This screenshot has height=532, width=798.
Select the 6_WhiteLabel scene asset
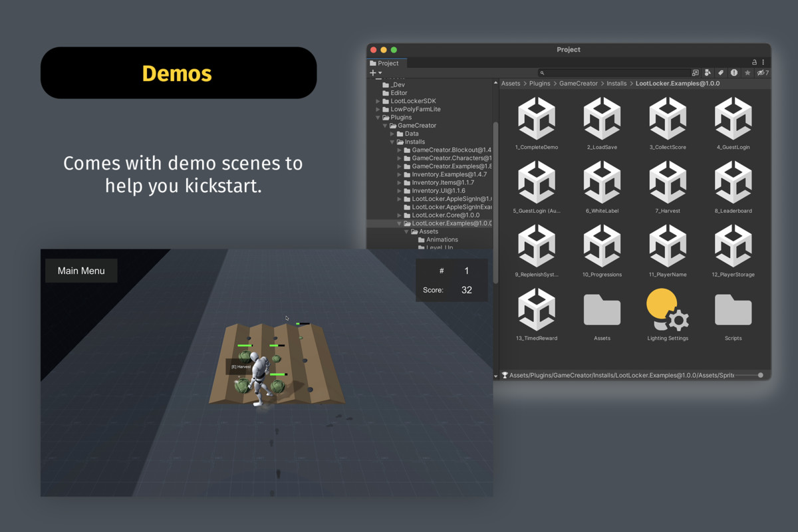602,188
